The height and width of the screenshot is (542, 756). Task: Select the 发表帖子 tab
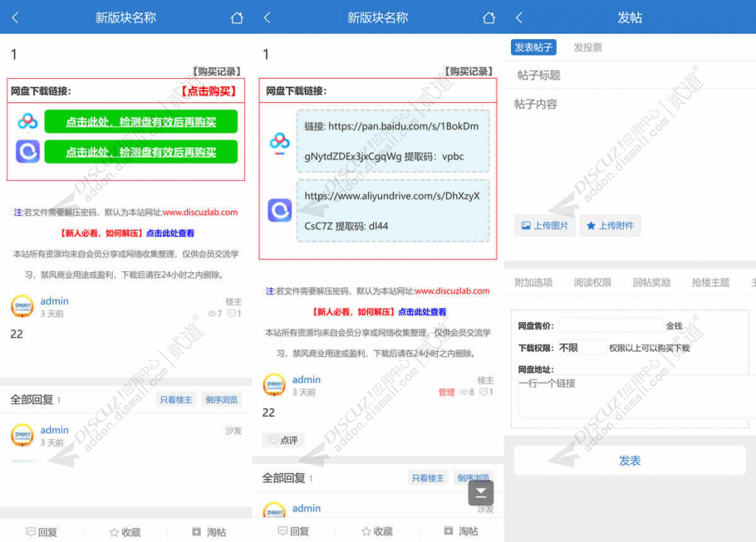(534, 47)
